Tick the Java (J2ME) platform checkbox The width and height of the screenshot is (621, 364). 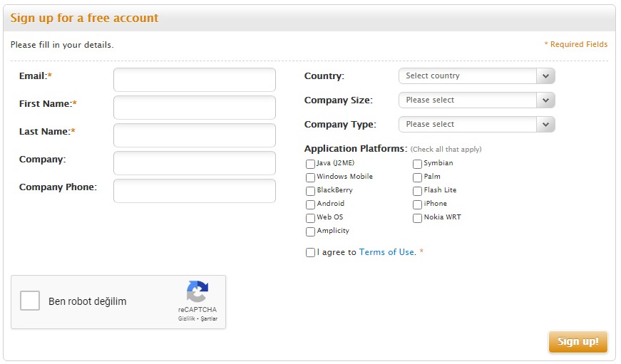click(310, 164)
